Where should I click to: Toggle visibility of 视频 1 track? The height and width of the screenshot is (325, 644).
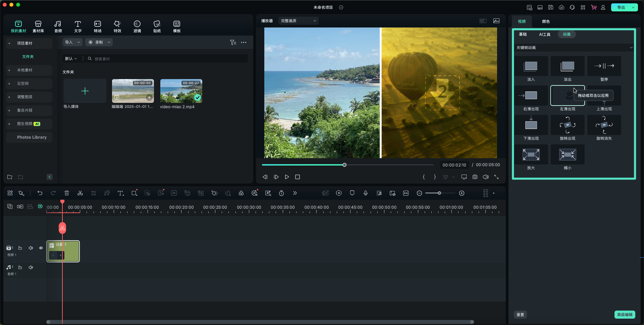(x=41, y=248)
